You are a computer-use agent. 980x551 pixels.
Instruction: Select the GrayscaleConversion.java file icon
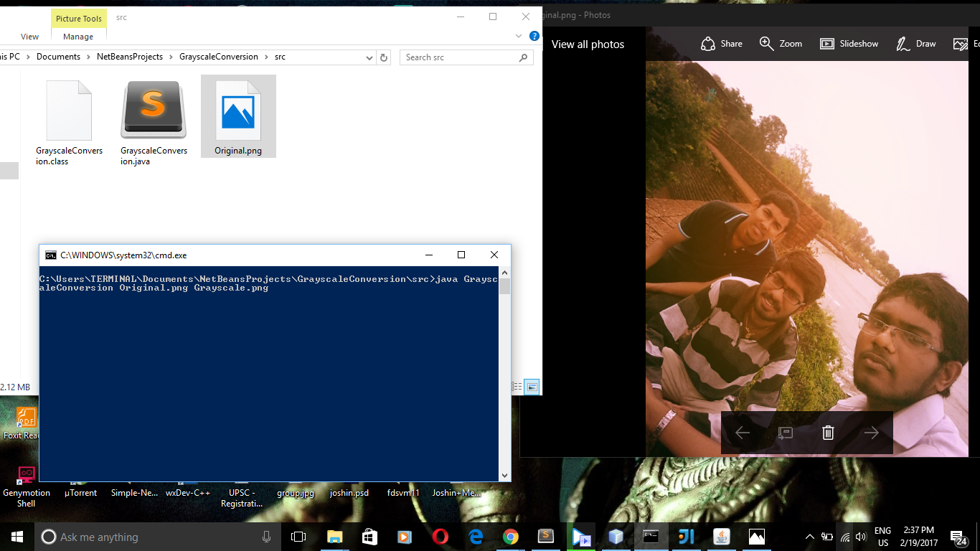click(154, 110)
